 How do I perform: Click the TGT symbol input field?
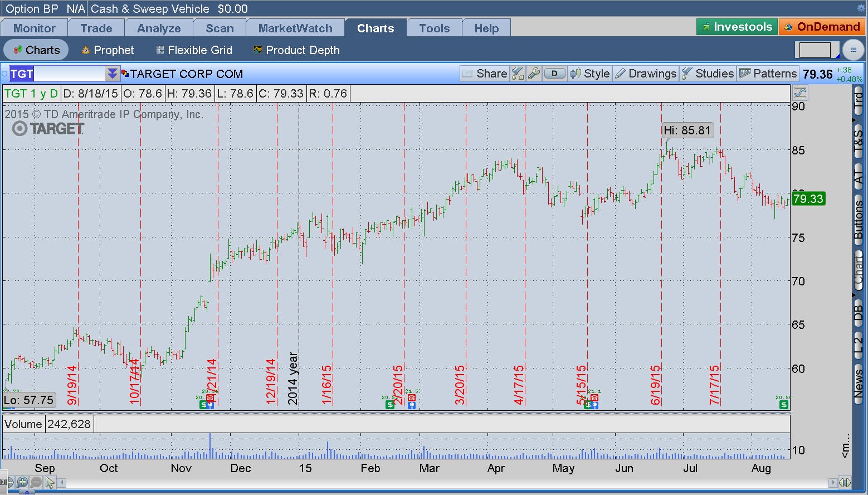click(x=57, y=74)
